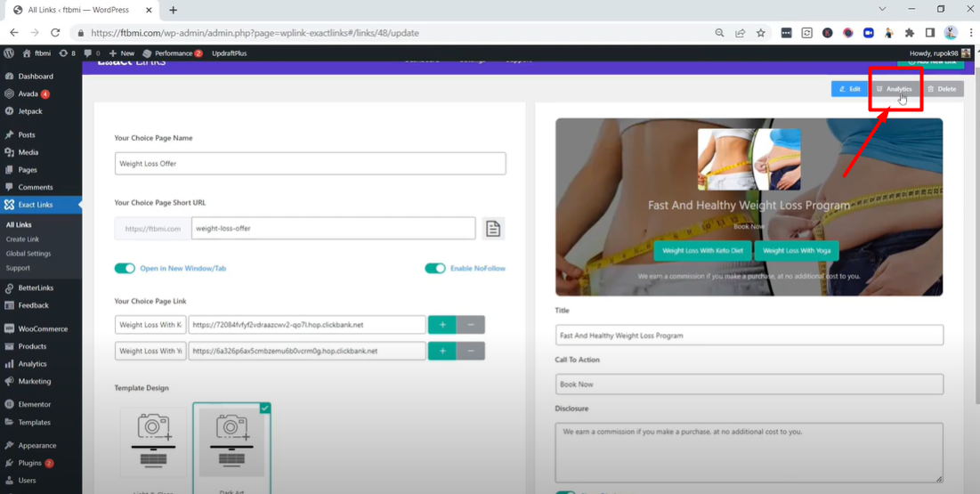The height and width of the screenshot is (494, 980).
Task: Click the round K extension icon
Action: (x=828, y=33)
